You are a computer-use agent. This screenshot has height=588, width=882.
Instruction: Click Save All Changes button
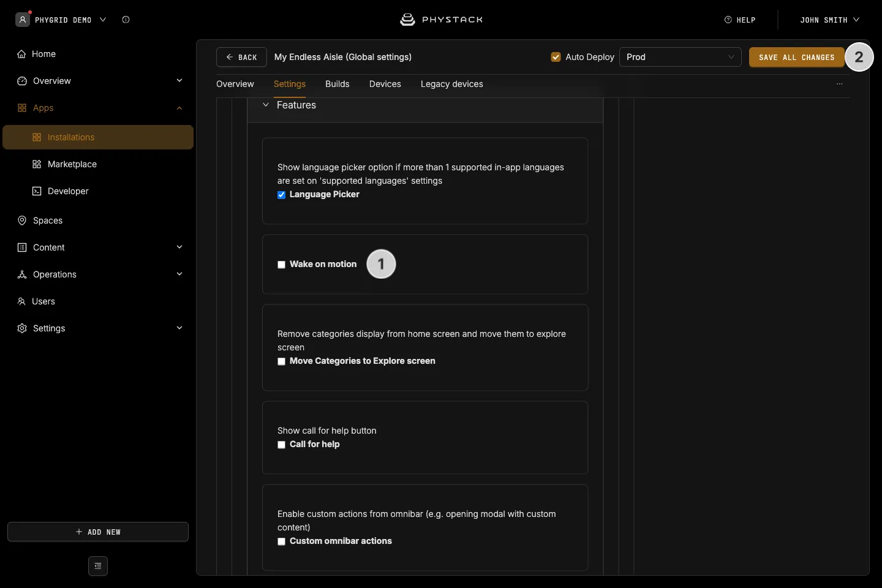797,57
